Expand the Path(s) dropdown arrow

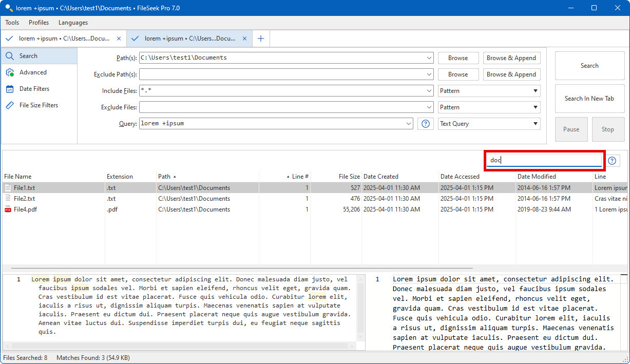coord(429,58)
